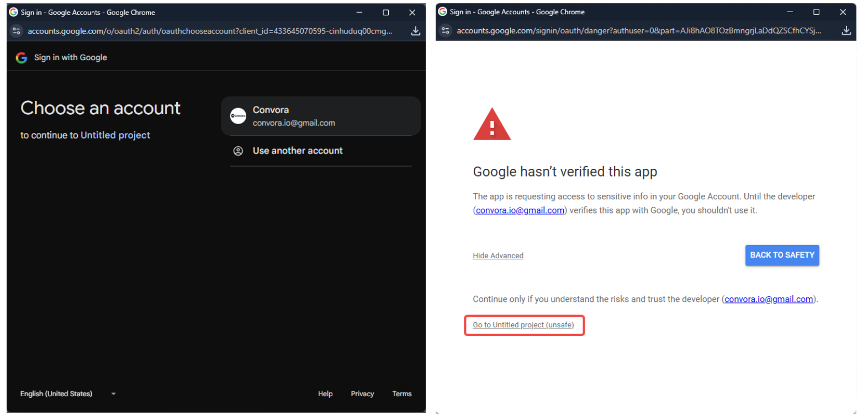Click the red warning triangle icon
The height and width of the screenshot is (415, 868).
tap(491, 125)
